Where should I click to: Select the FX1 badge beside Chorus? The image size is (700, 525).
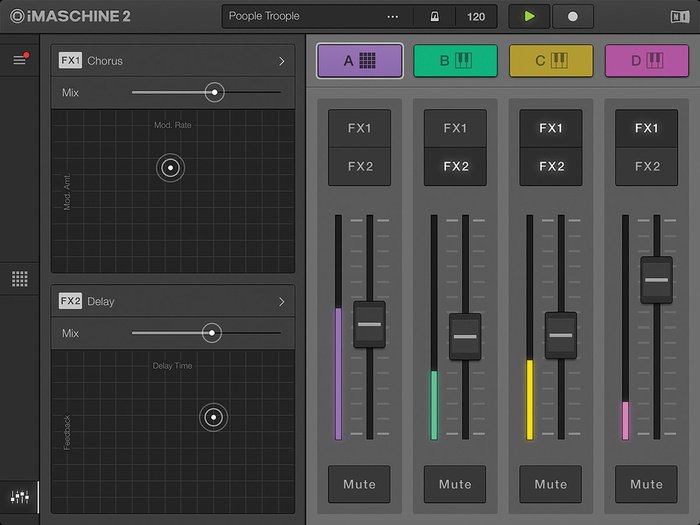click(x=70, y=61)
